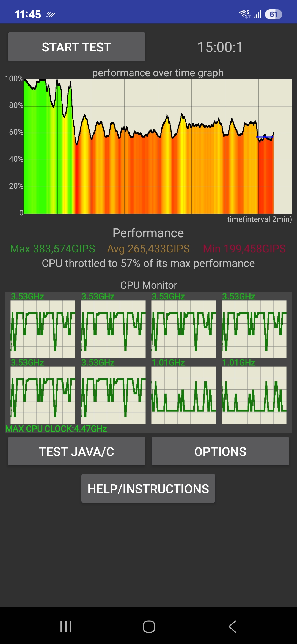Viewport: 297px width, 644px height.
Task: Select the top-right 3.53GHz core graph
Action: point(254,329)
